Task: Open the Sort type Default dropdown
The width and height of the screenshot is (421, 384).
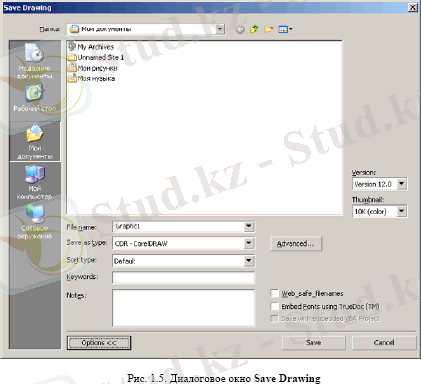Action: click(249, 261)
